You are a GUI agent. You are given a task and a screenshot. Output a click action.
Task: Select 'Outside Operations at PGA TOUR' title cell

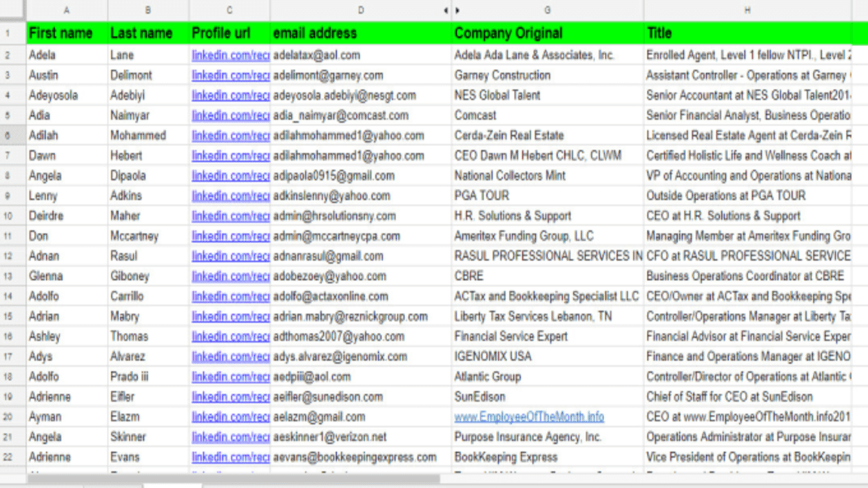[x=747, y=196]
